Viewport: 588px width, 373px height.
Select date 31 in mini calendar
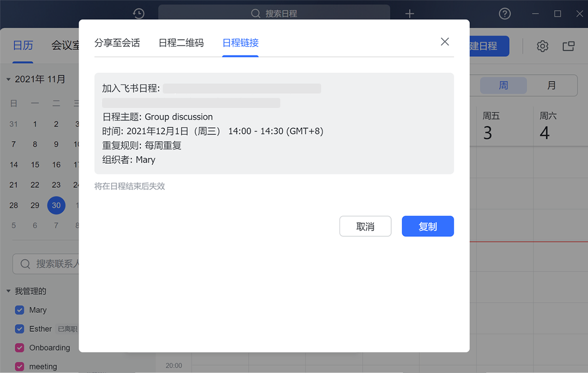click(13, 124)
